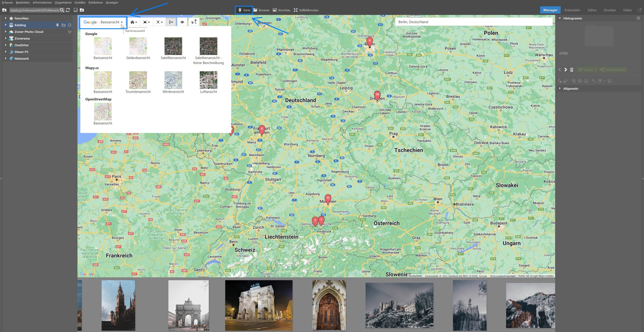Open the Informationen menu
The image size is (644, 332).
coord(42,3)
